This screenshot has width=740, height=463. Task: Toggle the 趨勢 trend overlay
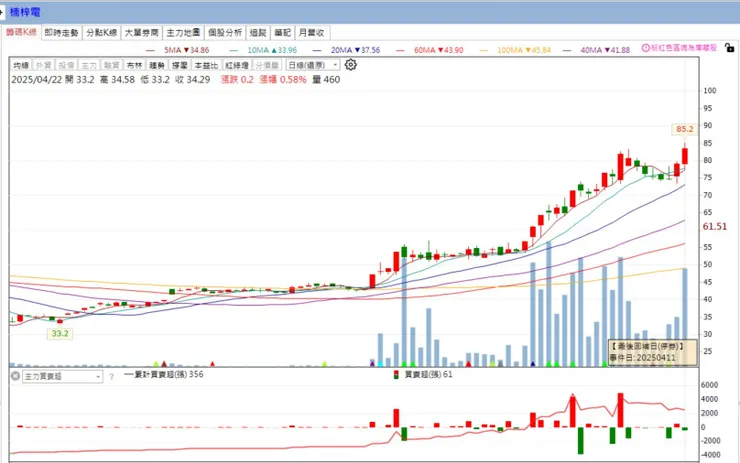pos(157,65)
